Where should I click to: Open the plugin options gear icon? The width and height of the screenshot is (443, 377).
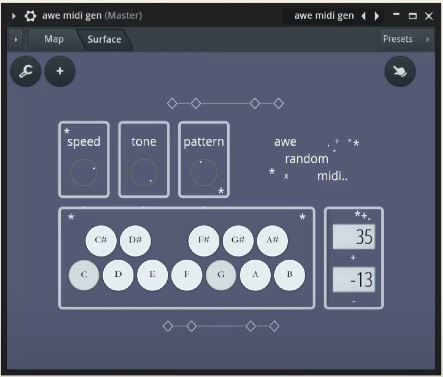tap(30, 16)
